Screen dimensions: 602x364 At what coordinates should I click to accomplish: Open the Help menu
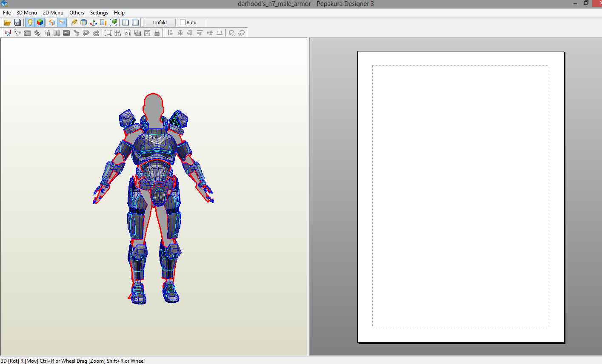(x=119, y=13)
